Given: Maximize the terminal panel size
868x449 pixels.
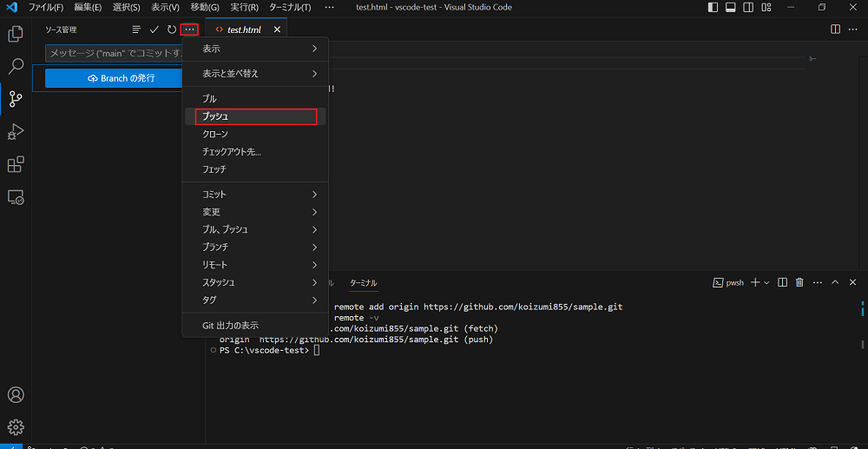Looking at the screenshot, I should point(835,282).
